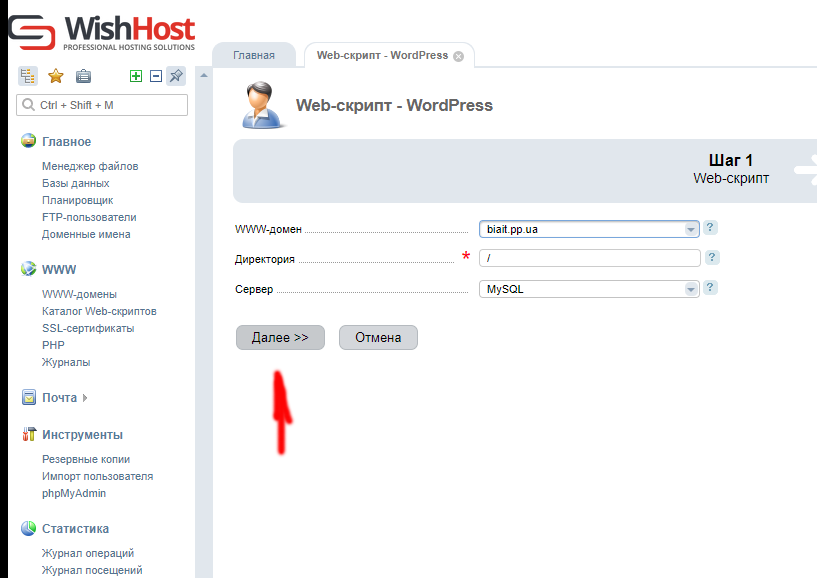
Task: Click the briefcase icon in sidebar toolbar
Action: [x=83, y=76]
